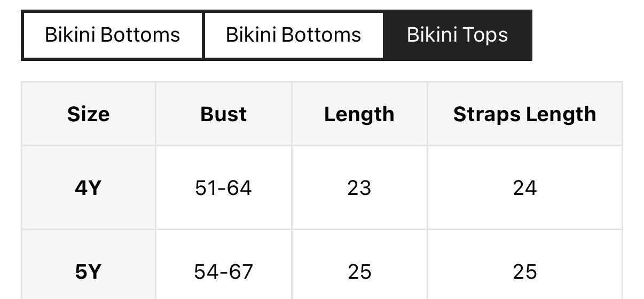Select the 4Y size label
The height and width of the screenshot is (299, 644).
(x=89, y=188)
